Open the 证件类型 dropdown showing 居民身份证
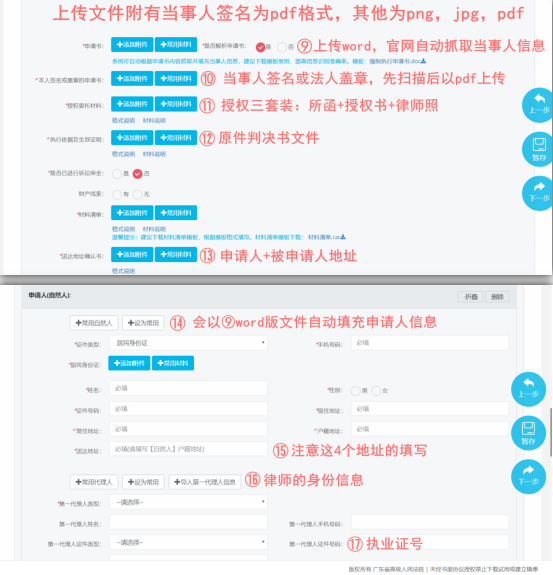This screenshot has width=553, height=575. point(188,343)
